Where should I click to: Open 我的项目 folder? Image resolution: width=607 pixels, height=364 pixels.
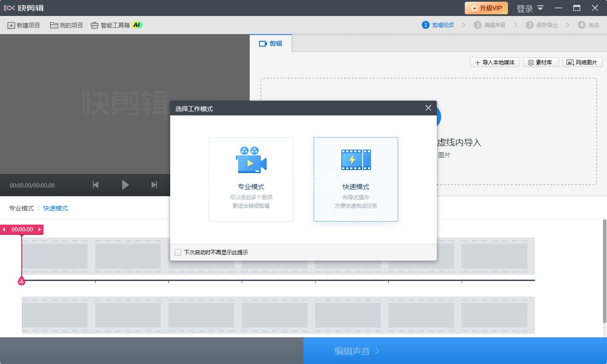[67, 25]
